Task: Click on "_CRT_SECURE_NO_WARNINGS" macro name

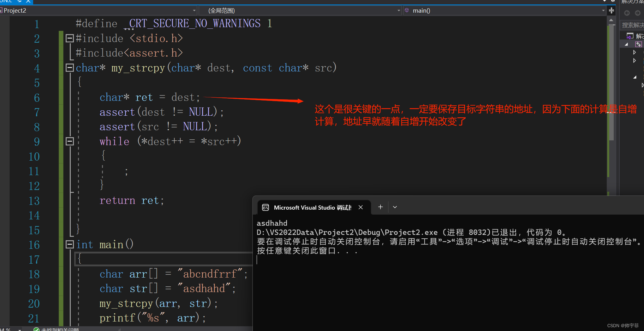Action: [x=192, y=24]
